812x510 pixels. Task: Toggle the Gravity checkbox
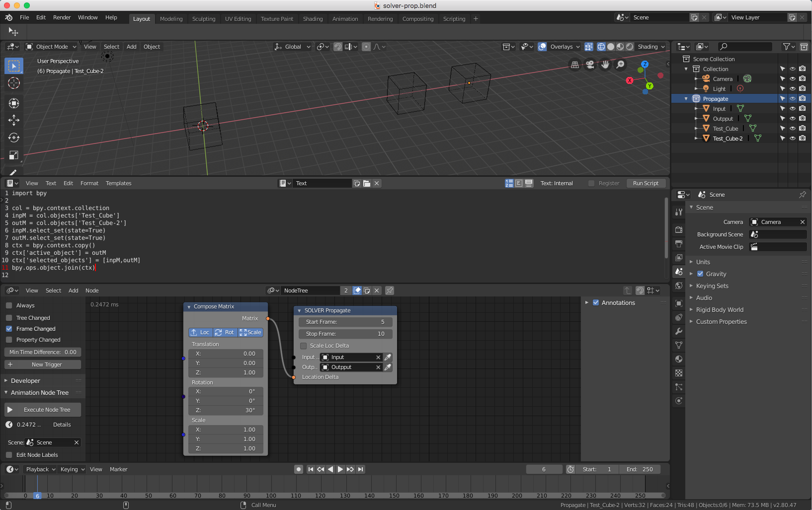tap(700, 274)
